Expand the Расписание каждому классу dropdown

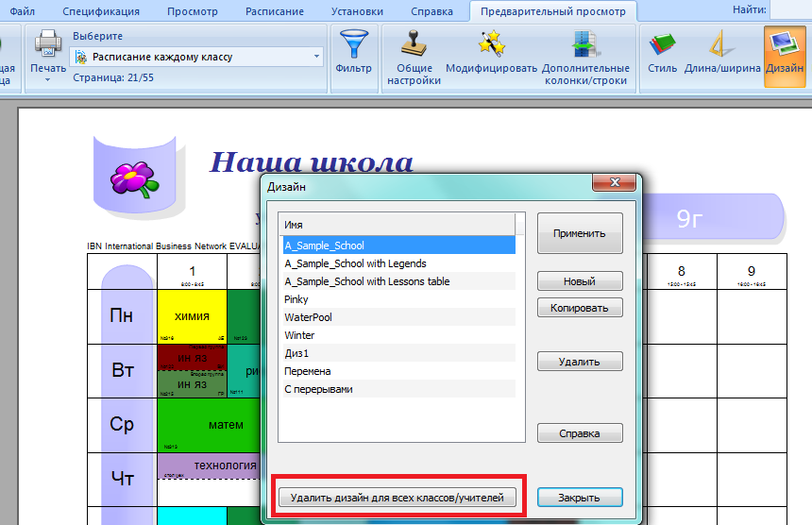[x=316, y=57]
